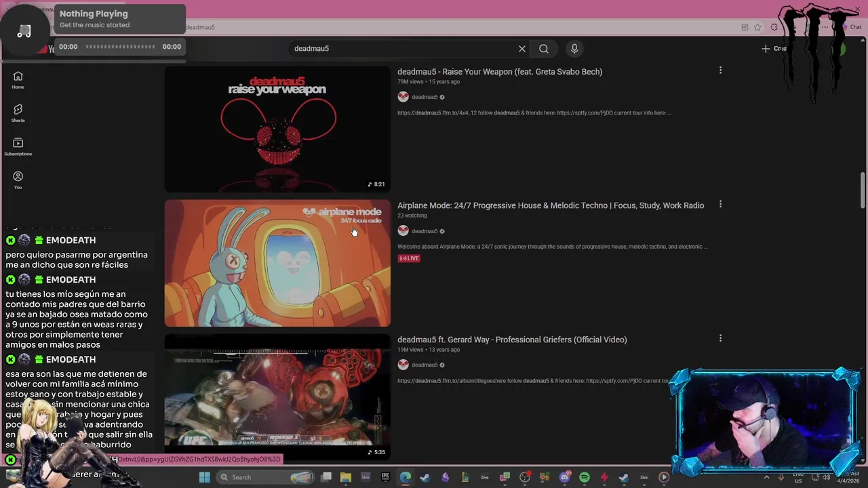Launch Epic Games from the taskbar
The image size is (868, 488).
point(385,477)
